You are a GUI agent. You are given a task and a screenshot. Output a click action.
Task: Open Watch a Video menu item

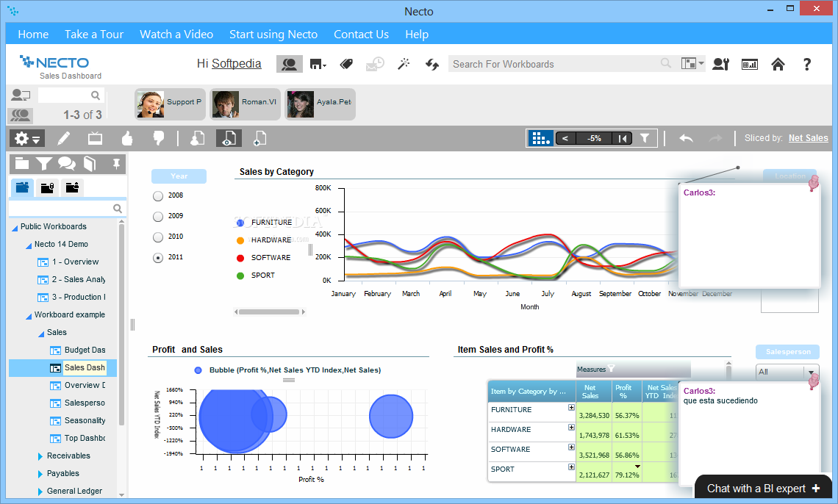click(176, 35)
